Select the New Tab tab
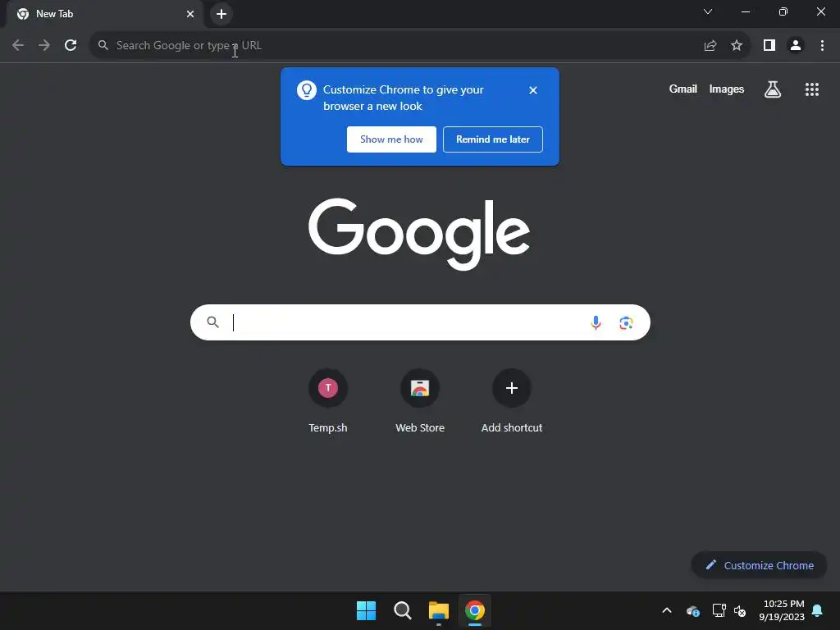840x630 pixels. pos(105,14)
